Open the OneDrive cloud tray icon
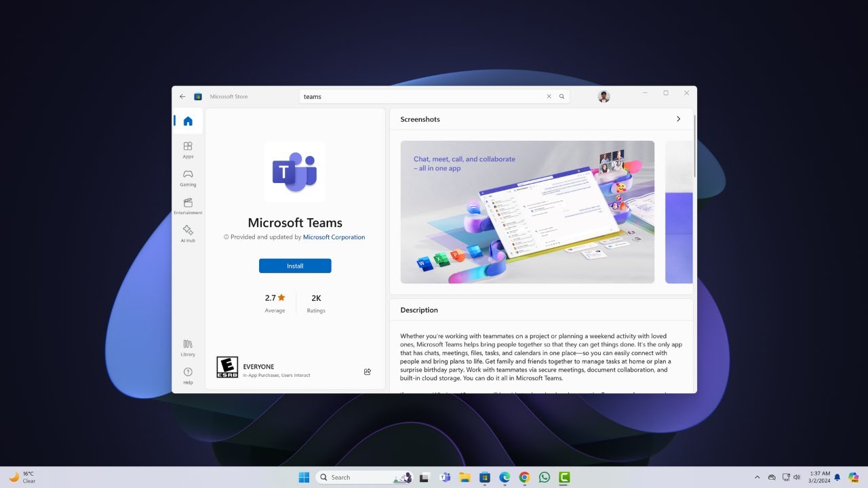Image resolution: width=868 pixels, height=488 pixels. pos(772,477)
